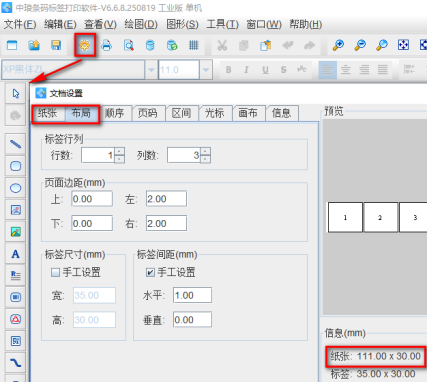This screenshot has height=382, width=428.
Task: Switch to the 画布 tab
Action: pos(248,114)
